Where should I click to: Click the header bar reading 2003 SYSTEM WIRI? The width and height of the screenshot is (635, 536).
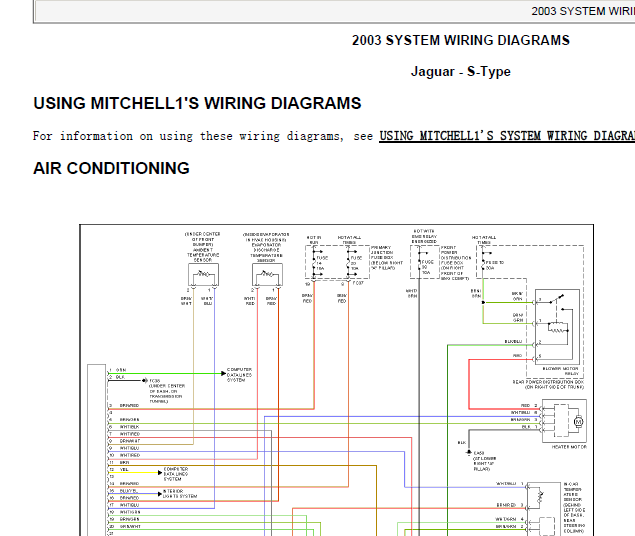tap(334, 11)
